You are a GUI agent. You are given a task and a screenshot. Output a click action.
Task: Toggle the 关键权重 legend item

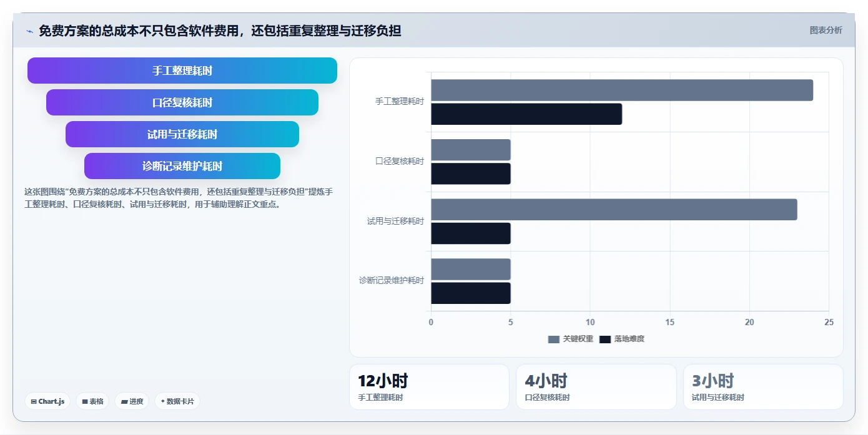[x=571, y=339]
